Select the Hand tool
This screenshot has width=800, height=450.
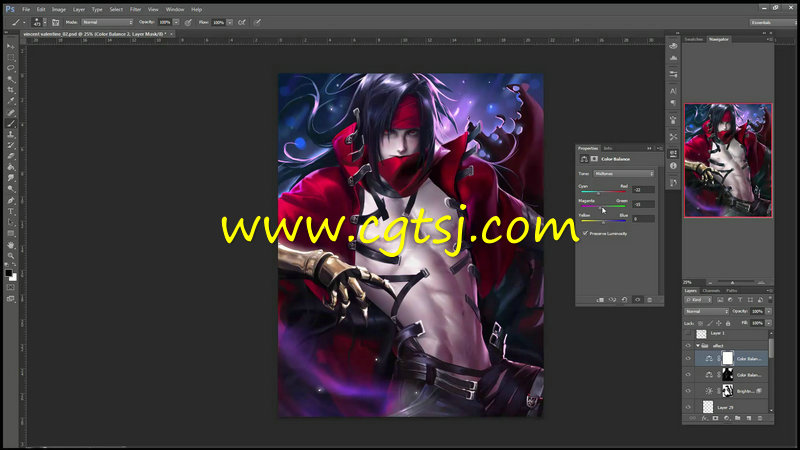pos(11,245)
